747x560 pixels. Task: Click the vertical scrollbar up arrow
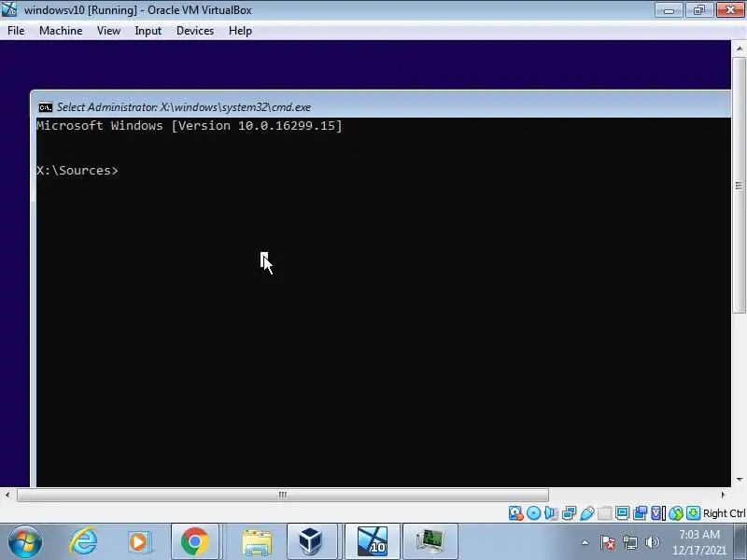tap(739, 49)
